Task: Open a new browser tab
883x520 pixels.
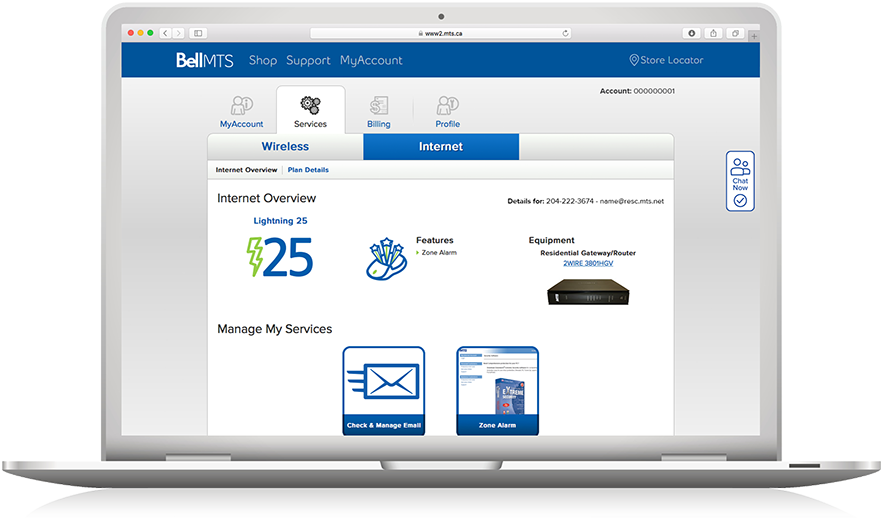Action: 754,36
